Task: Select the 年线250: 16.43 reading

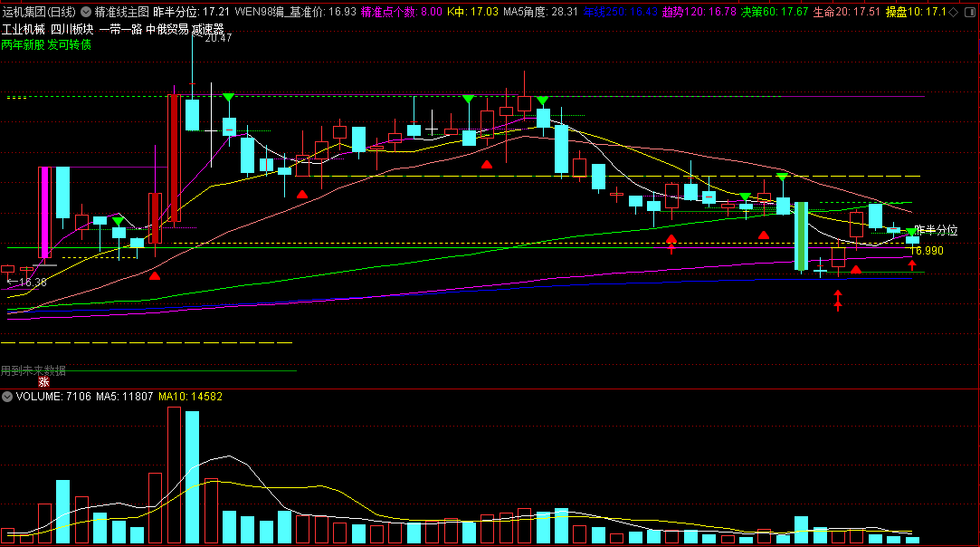Action: pos(621,12)
